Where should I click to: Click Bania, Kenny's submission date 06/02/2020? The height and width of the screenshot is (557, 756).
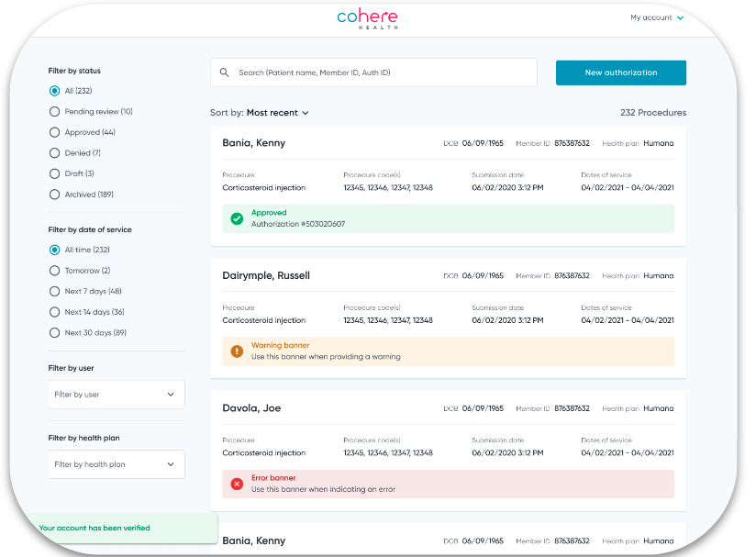tap(507, 187)
